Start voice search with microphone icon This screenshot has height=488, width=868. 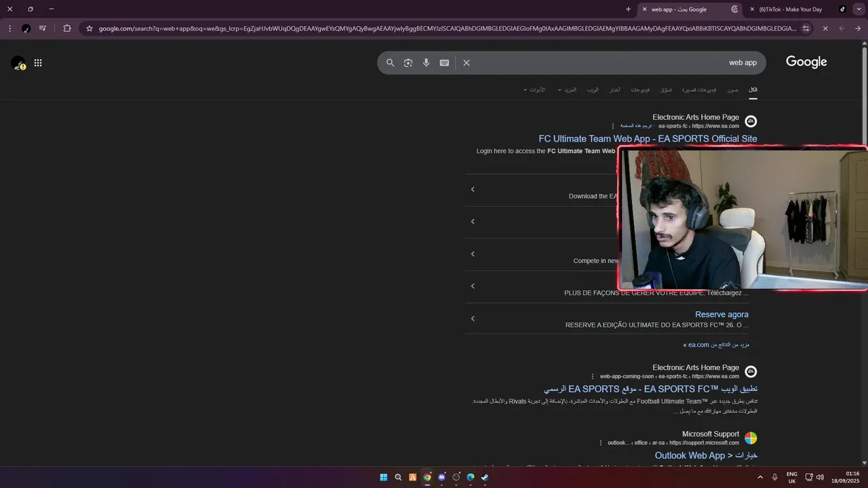[x=426, y=62]
